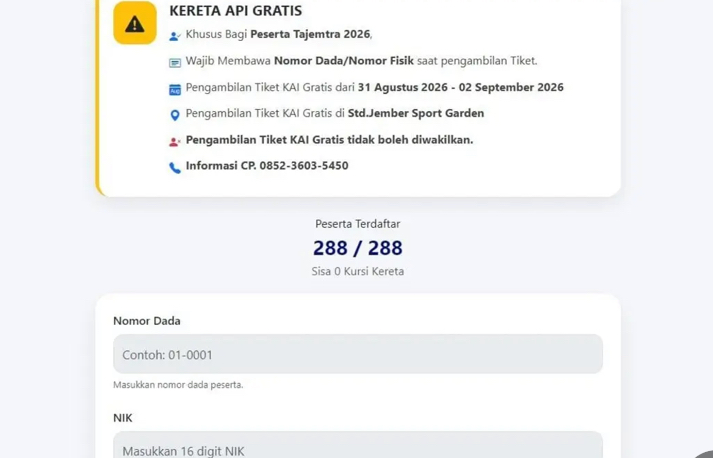Screen dimensions: 713x458
Task: Click the Nomor Dada field label
Action: (x=147, y=321)
